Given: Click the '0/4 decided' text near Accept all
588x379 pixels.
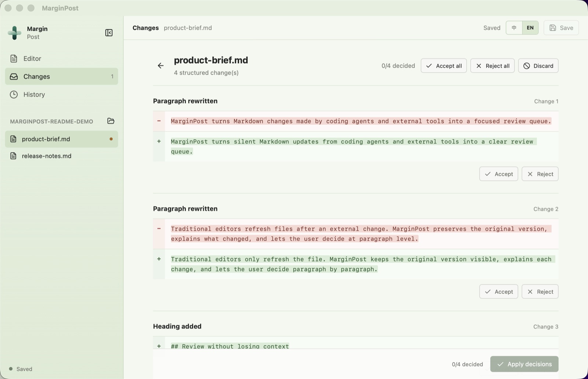Looking at the screenshot, I should (x=398, y=66).
